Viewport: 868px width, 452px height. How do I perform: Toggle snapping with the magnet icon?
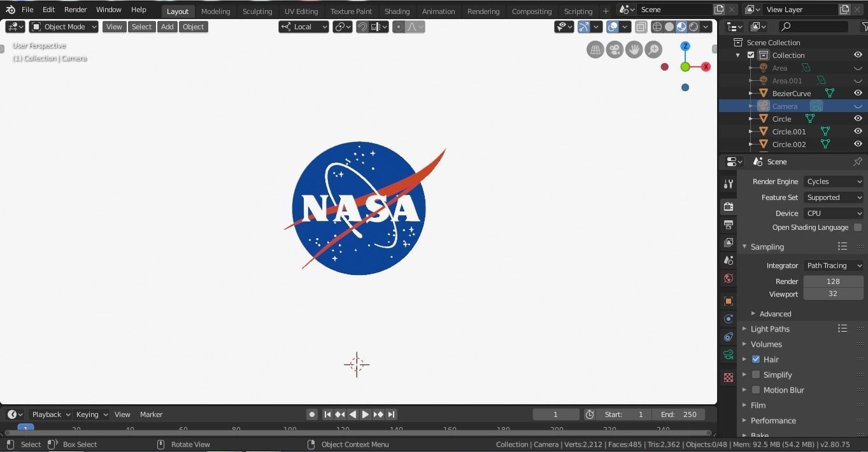click(362, 27)
